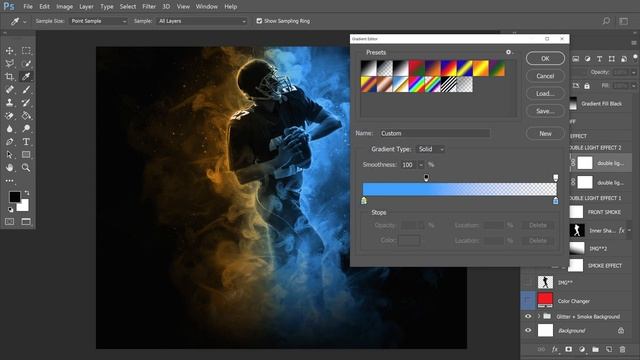Click Save... in Gradient Editor
This screenshot has width=640, height=360.
coord(545,111)
